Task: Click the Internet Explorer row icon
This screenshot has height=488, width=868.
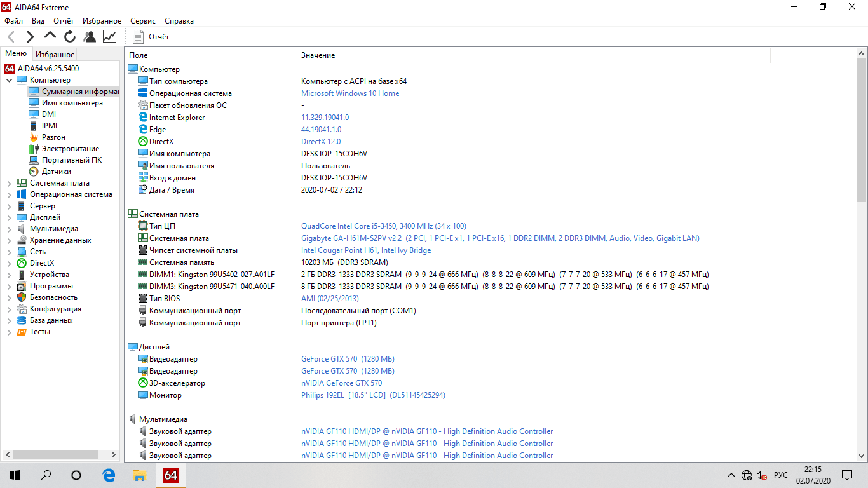Action: [x=143, y=118]
